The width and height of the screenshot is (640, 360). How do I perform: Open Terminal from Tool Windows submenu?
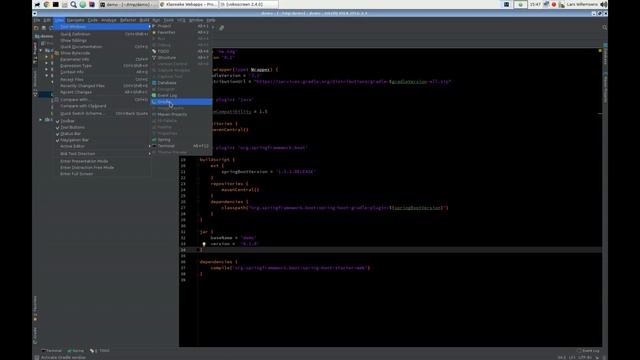coord(182,146)
